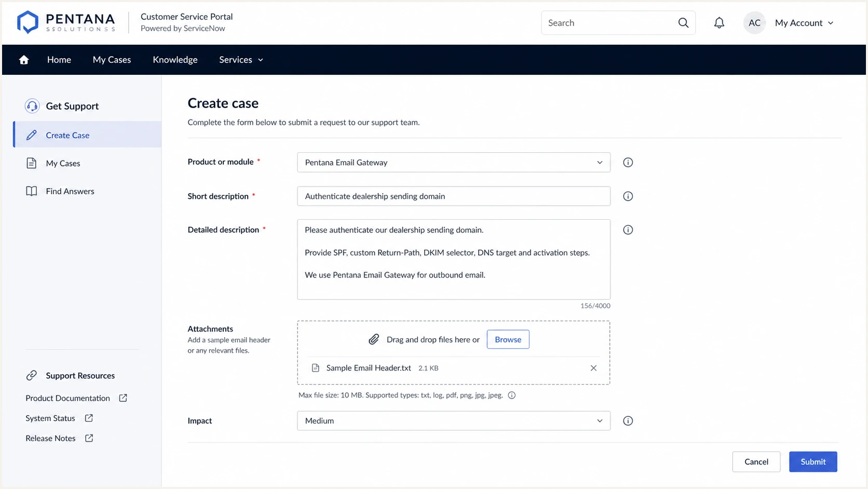This screenshot has width=868, height=489.
Task: Click the home icon in navigation bar
Action: click(24, 60)
